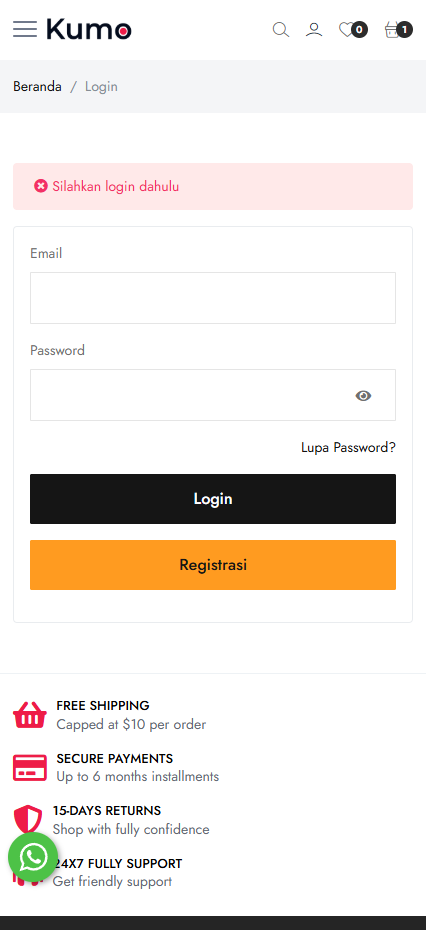The image size is (426, 930).
Task: Click the Login breadcrumb item
Action: [101, 87]
